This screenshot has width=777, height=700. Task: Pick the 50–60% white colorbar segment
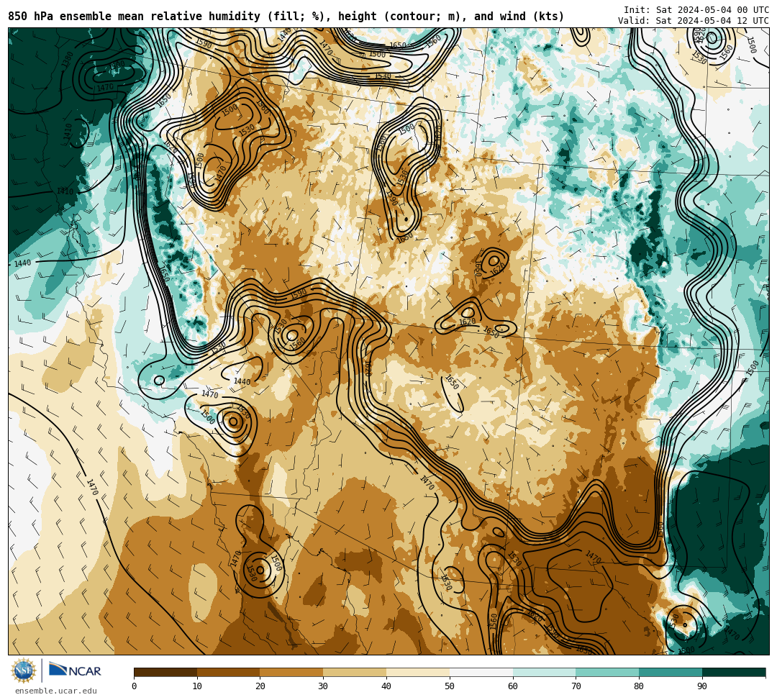[481, 672]
